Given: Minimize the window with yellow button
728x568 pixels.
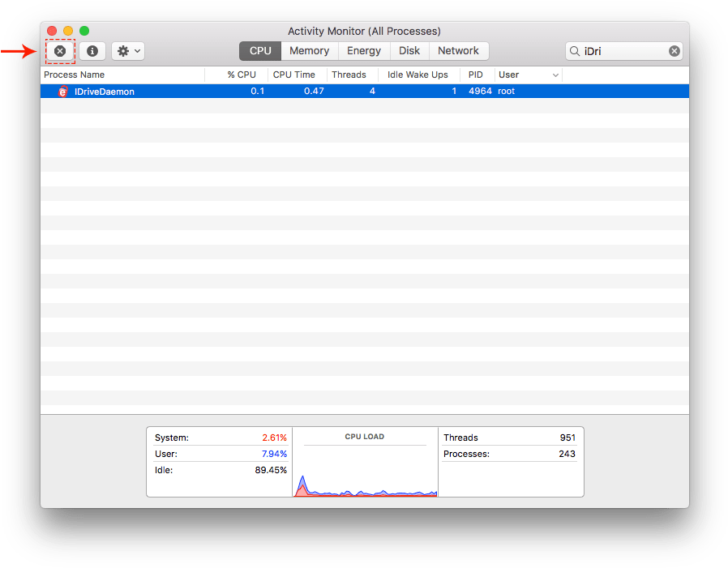Looking at the screenshot, I should pos(68,31).
